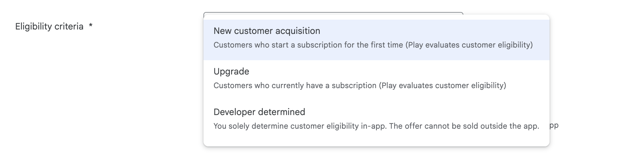
Task: Pick the Developer determined option
Action: [x=376, y=121]
